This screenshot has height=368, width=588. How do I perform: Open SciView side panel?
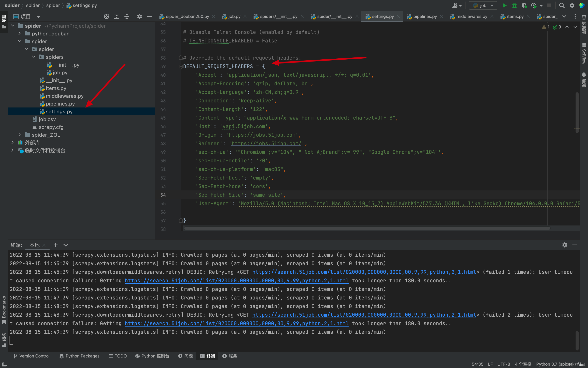coord(584,54)
